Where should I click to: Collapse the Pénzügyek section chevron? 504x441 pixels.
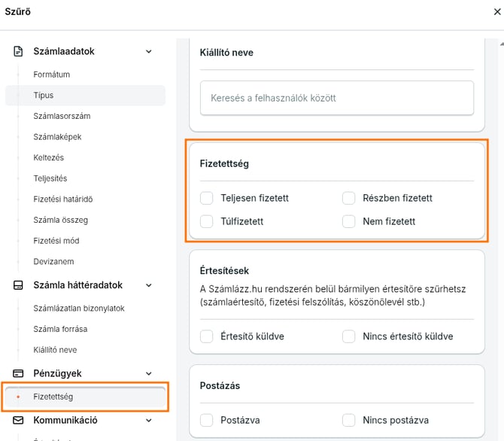148,373
